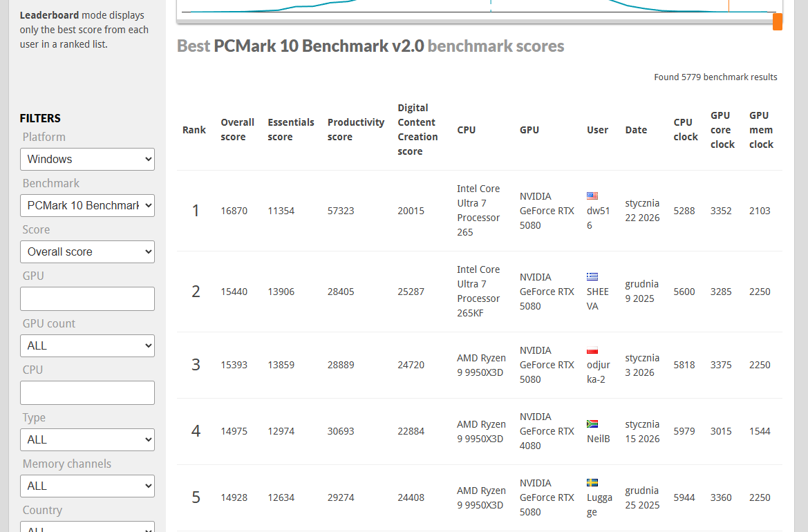Click essentials score 13859
The image size is (808, 532).
point(281,365)
